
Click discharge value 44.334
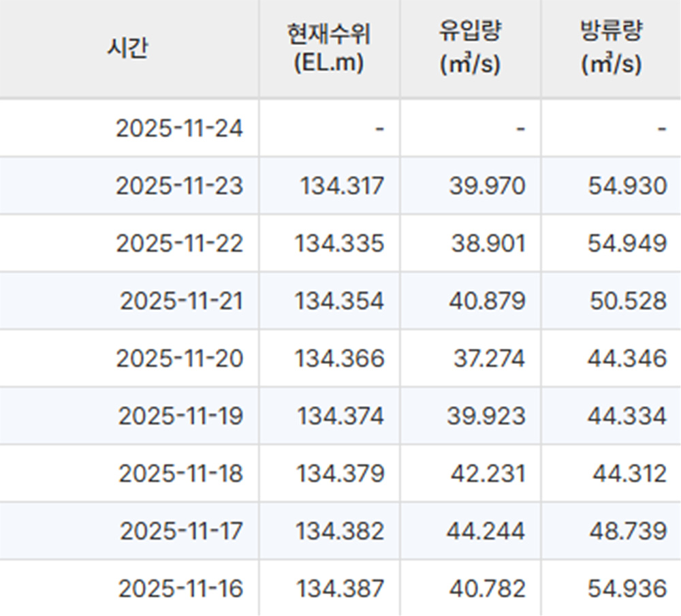pos(627,416)
